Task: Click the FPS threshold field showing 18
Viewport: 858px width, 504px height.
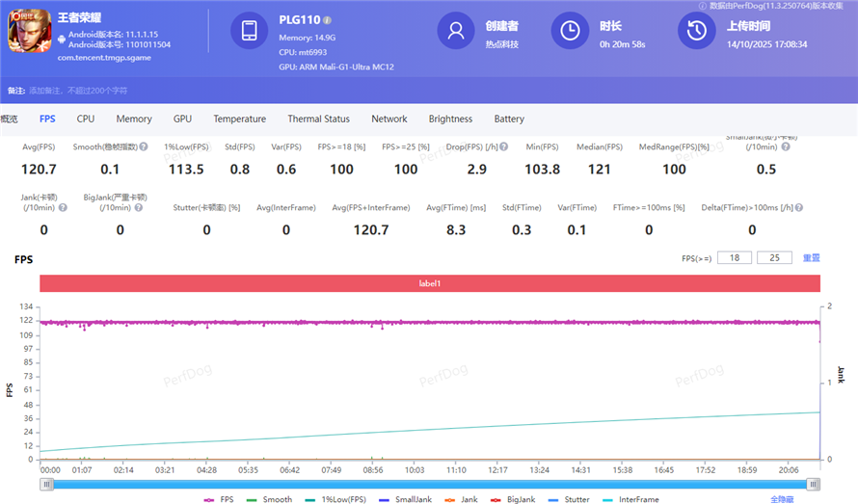Action: coord(735,258)
